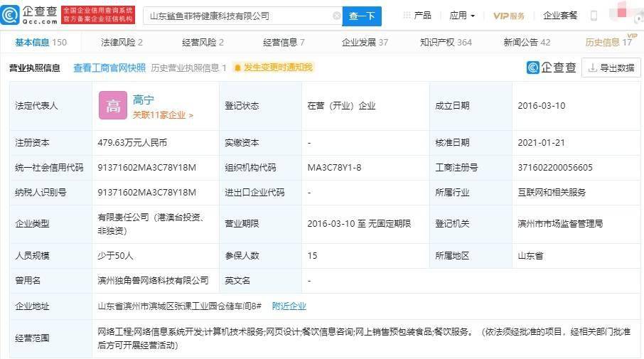Open 企业套餐 link
The height and width of the screenshot is (359, 644).
560,16
